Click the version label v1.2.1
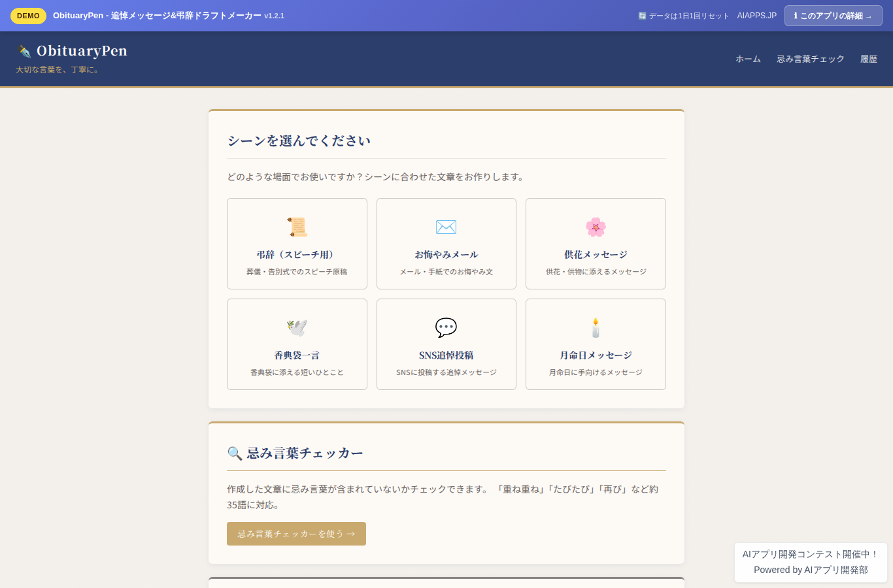Viewport: 893px width, 588px height. tap(274, 16)
